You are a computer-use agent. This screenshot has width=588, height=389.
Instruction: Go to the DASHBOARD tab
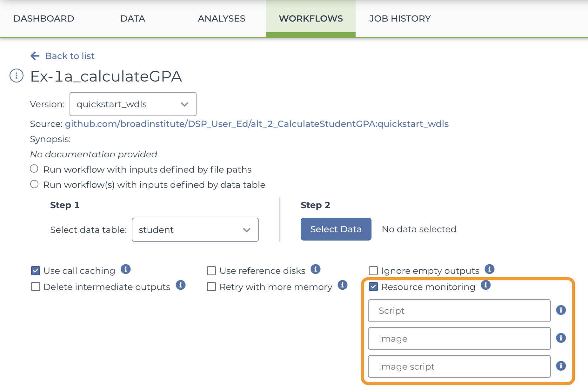44,18
